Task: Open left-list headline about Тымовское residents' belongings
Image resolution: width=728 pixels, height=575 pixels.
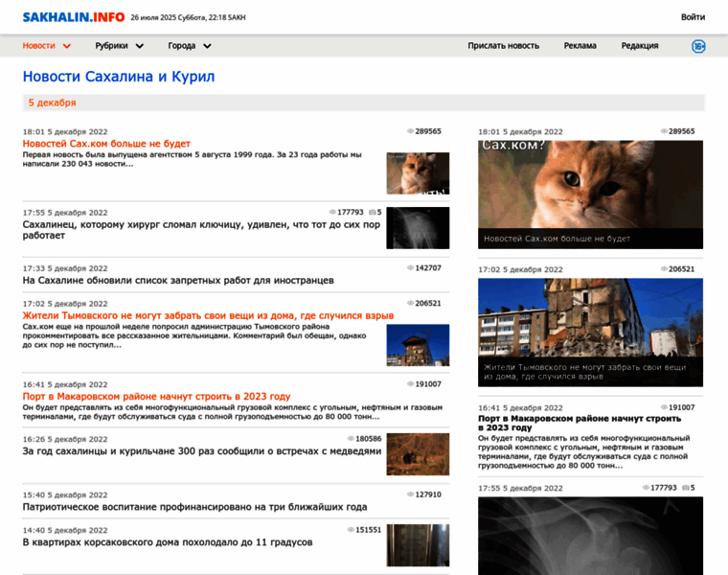Action: [x=208, y=315]
